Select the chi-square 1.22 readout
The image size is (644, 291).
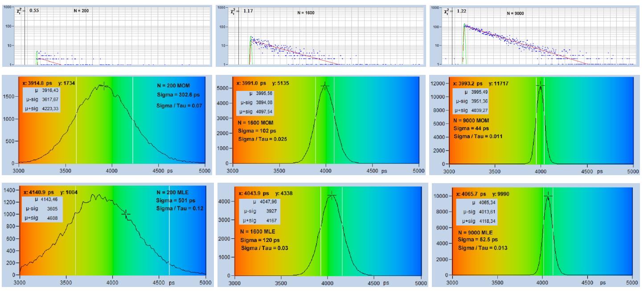point(462,10)
